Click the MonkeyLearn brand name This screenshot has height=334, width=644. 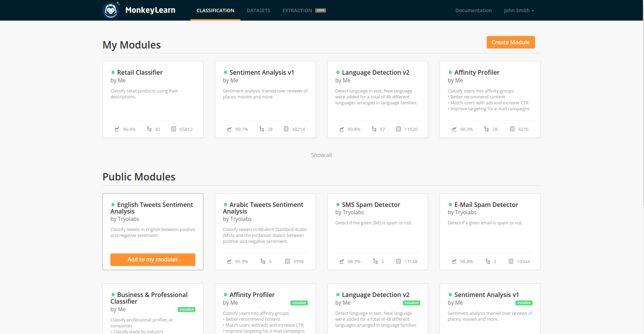[x=150, y=10]
